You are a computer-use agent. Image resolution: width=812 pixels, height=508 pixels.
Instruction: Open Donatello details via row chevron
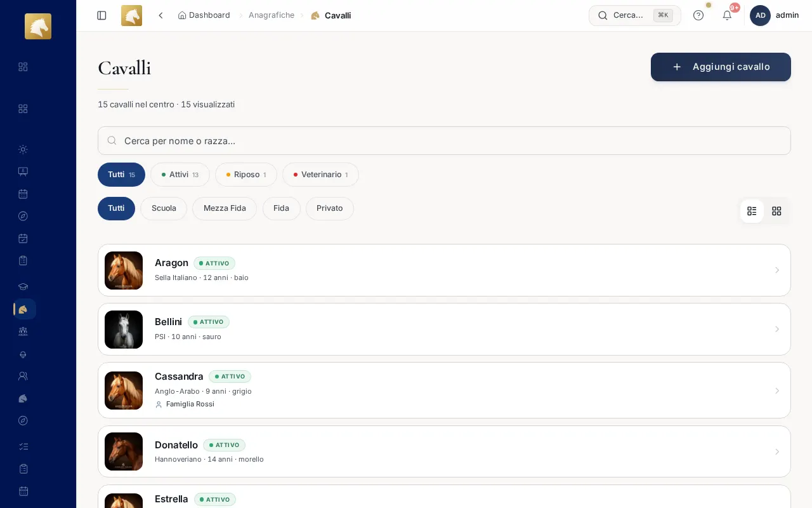pyautogui.click(x=777, y=451)
